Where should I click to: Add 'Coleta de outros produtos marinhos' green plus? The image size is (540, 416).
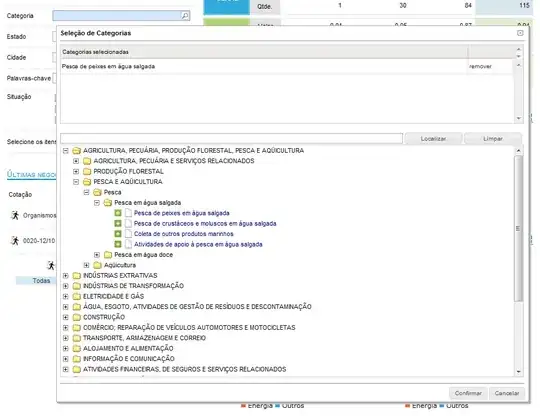point(118,234)
